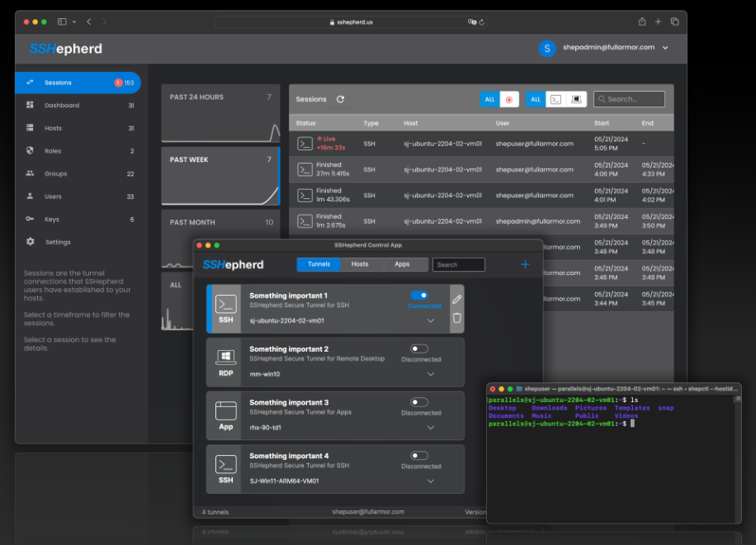Click terminal icon of 1m 2.675s session
Image resolution: width=756 pixels, height=545 pixels.
305,221
